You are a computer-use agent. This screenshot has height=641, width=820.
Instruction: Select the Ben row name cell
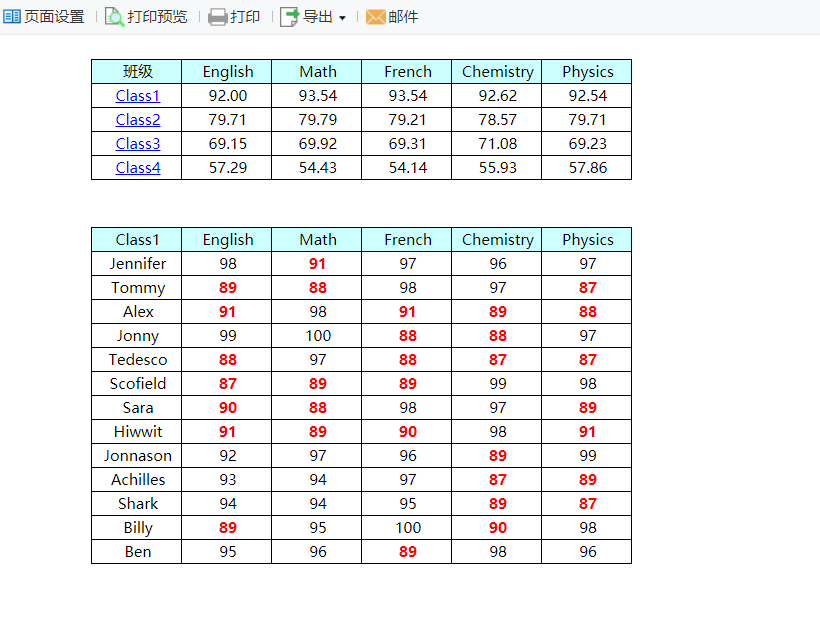pos(136,552)
